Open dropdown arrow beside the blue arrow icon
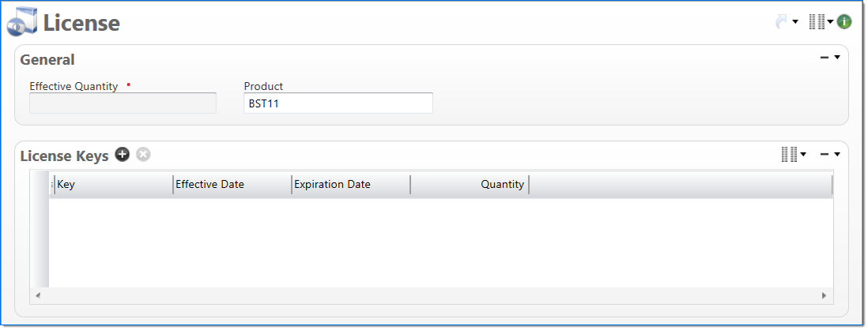The height and width of the screenshot is (330, 868). 795,23
